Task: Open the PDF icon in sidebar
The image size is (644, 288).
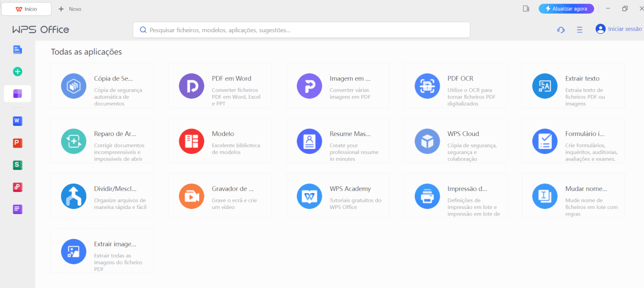Action: 18,187
